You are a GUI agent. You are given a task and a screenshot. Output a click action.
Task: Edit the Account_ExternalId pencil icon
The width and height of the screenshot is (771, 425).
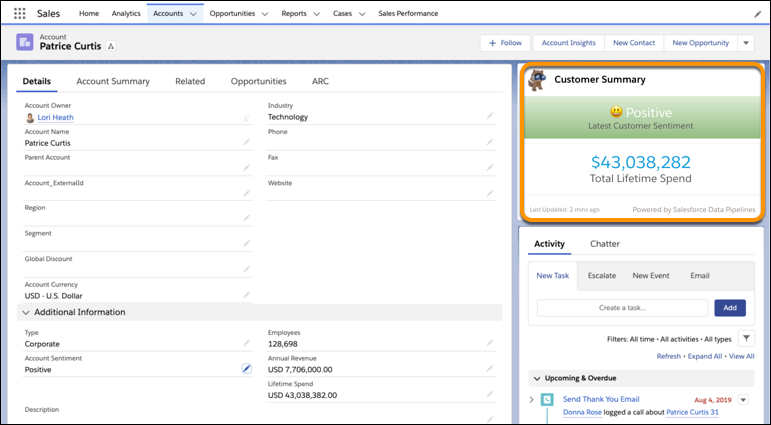click(246, 193)
